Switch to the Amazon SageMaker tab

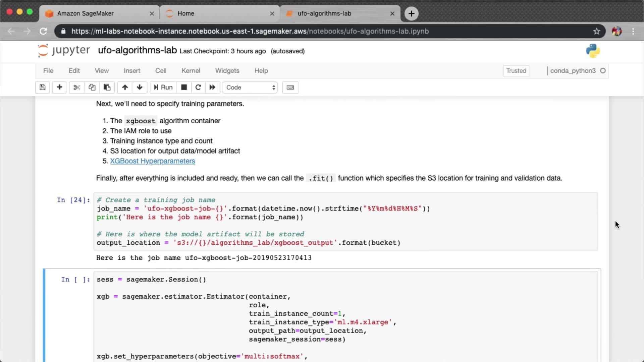(86, 13)
